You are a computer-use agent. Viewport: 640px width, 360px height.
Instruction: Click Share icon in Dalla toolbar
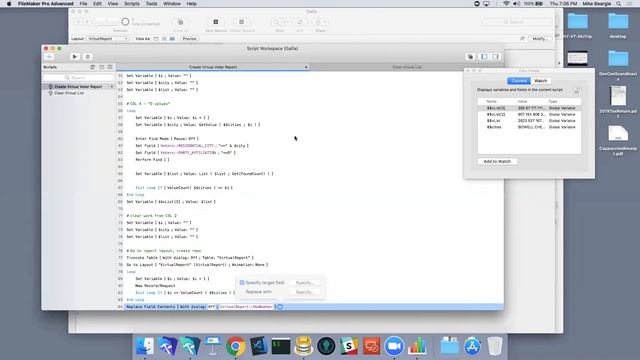click(318, 22)
